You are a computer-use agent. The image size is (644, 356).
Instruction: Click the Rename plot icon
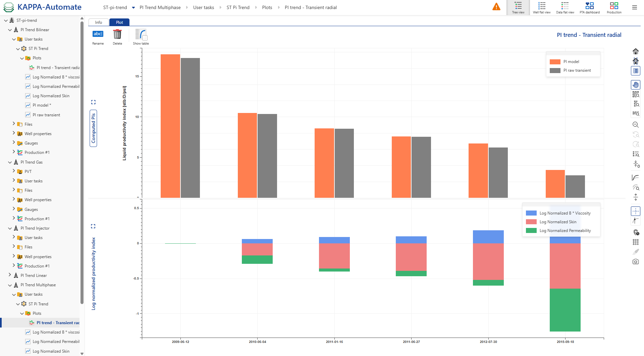pos(98,34)
